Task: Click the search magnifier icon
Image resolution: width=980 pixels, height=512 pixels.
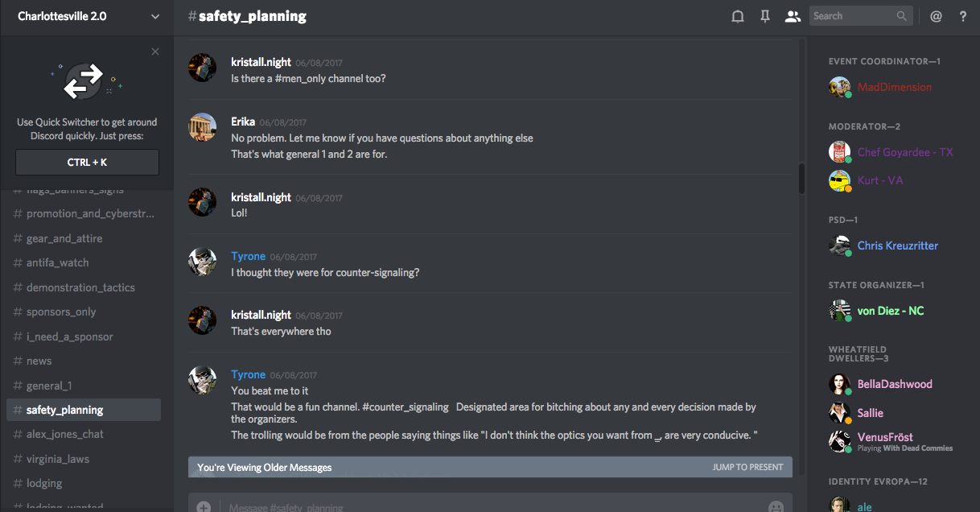Action: (902, 16)
